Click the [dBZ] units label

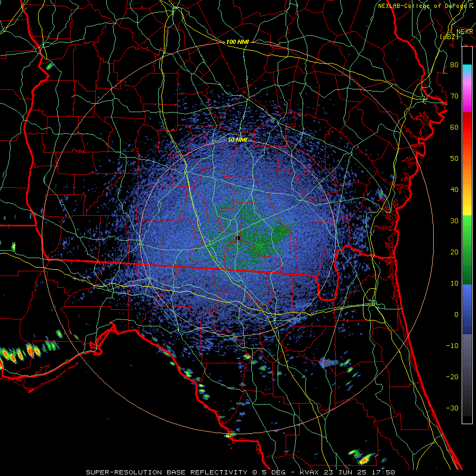[x=450, y=36]
